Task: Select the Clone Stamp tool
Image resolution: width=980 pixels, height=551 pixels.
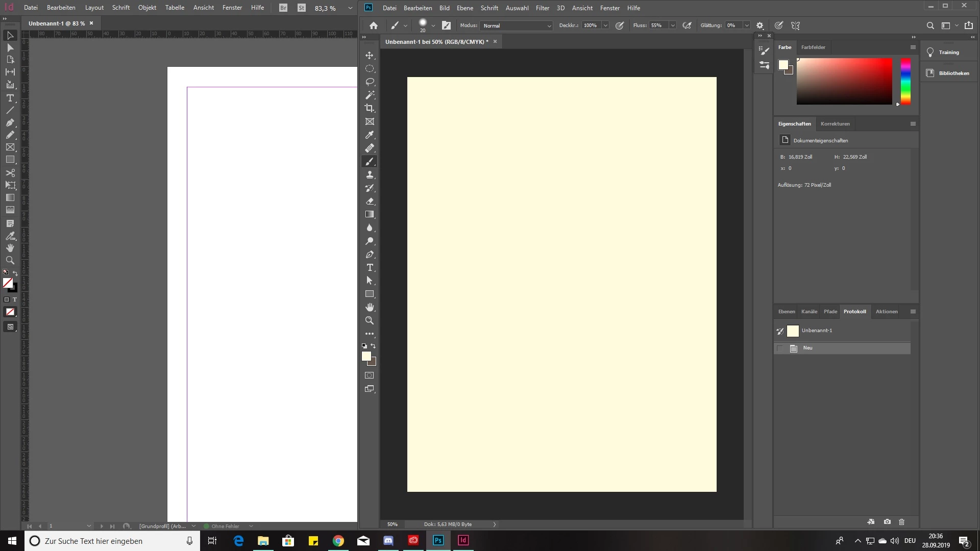Action: (x=370, y=174)
